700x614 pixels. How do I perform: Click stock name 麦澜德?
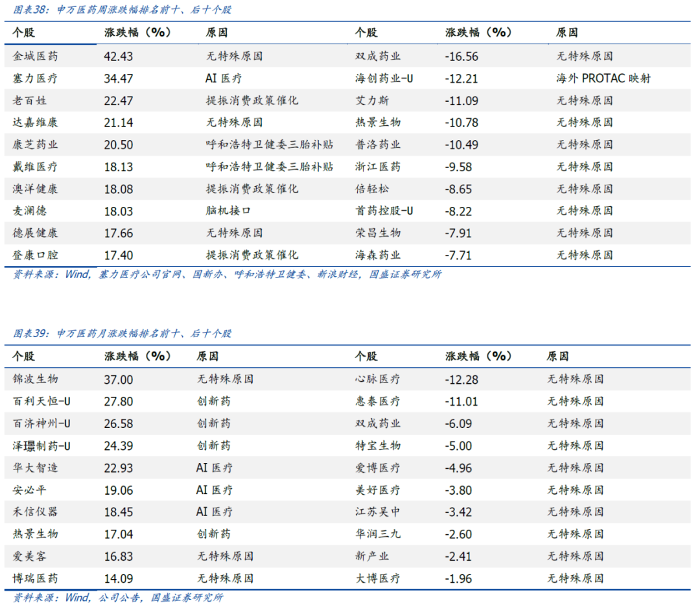29,211
